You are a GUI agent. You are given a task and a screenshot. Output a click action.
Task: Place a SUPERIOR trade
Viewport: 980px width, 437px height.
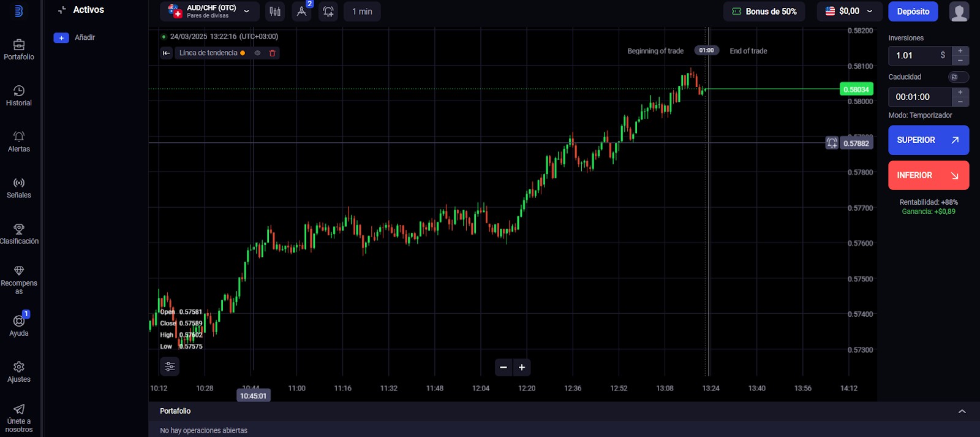pos(929,140)
